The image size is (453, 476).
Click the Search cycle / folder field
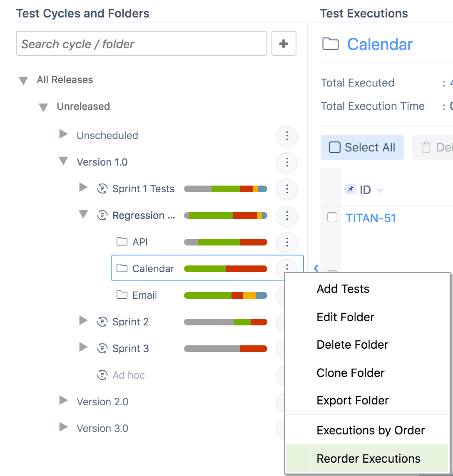tap(142, 44)
